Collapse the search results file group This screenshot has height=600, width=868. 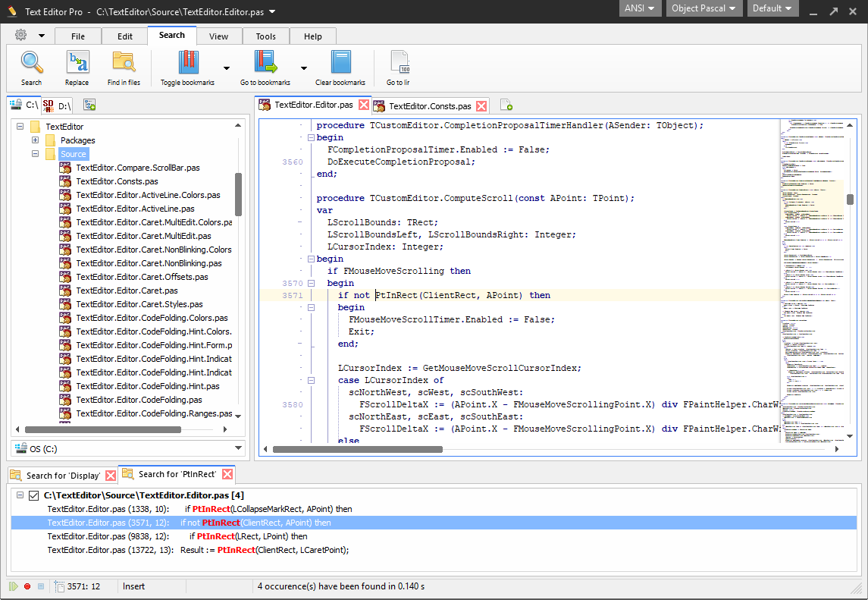coord(20,495)
